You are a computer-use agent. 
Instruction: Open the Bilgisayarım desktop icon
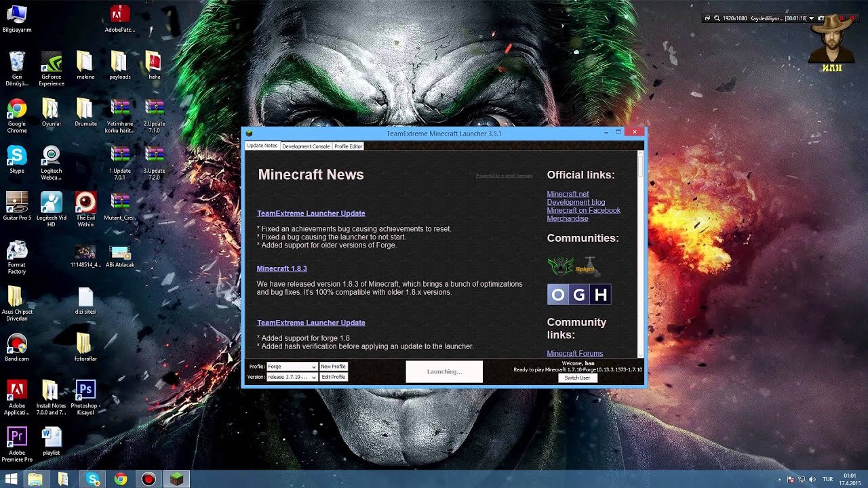[17, 18]
